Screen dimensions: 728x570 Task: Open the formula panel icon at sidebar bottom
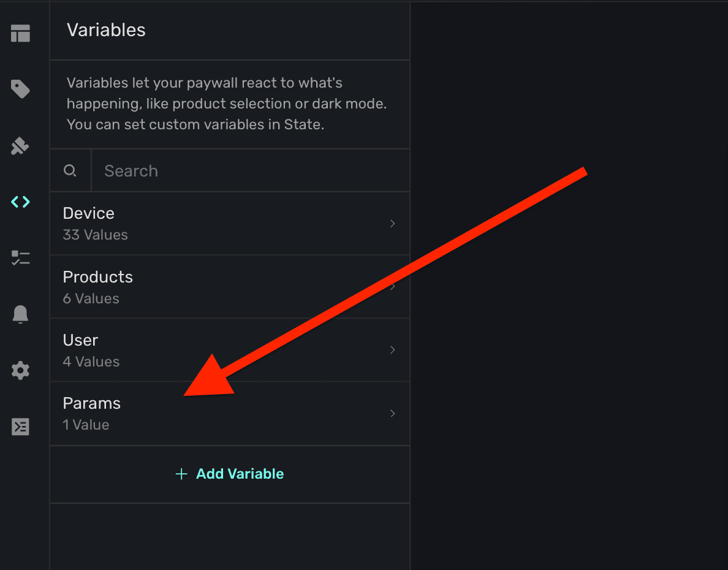(20, 426)
